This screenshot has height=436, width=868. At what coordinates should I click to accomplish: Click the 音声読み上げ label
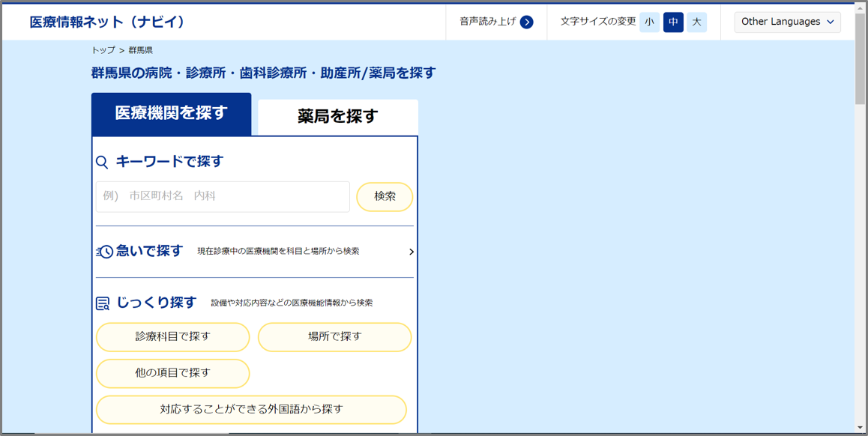[x=488, y=22]
